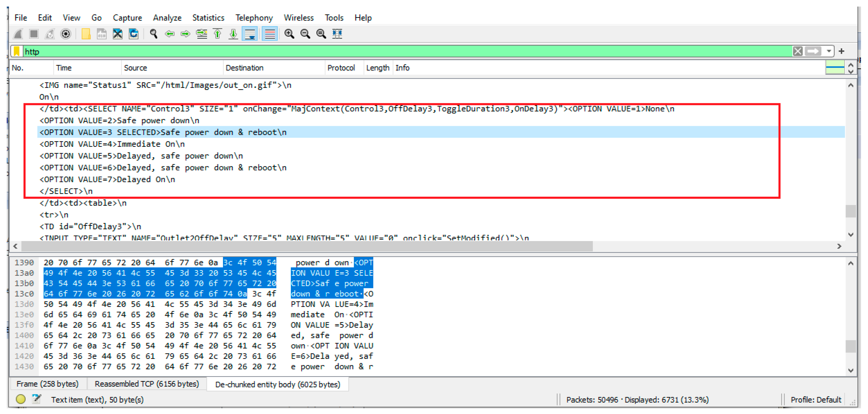Click the expert info status circle
This screenshot has width=868, height=414.
21,399
